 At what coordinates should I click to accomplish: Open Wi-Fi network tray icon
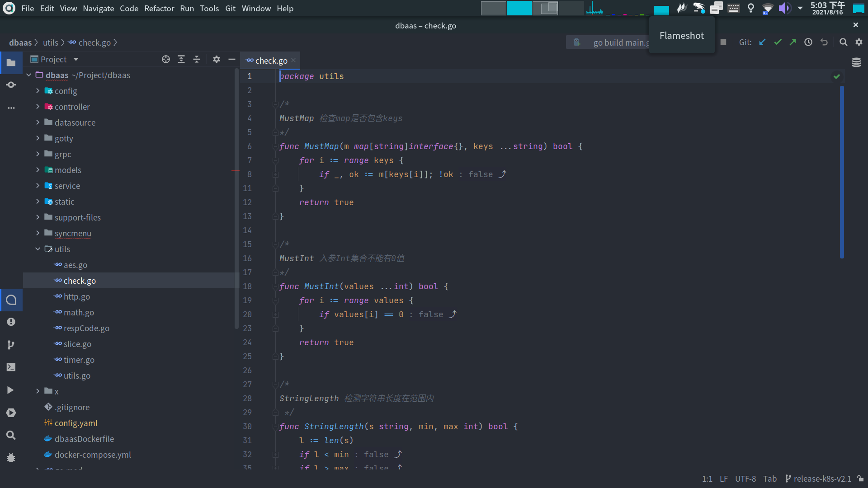pos(767,8)
